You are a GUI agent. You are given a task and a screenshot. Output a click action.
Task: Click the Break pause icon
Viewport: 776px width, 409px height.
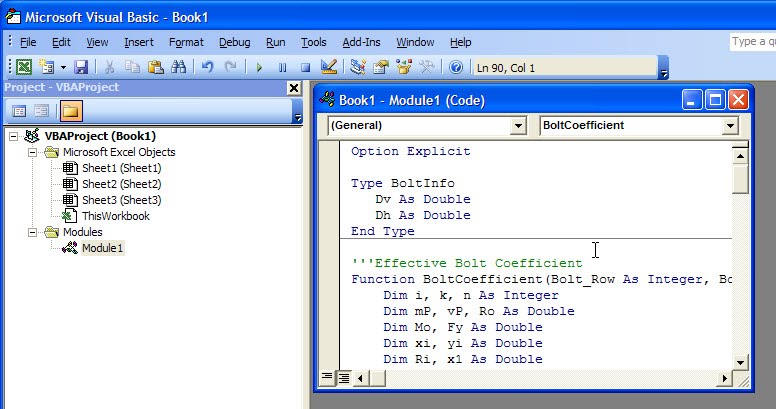pyautogui.click(x=282, y=67)
